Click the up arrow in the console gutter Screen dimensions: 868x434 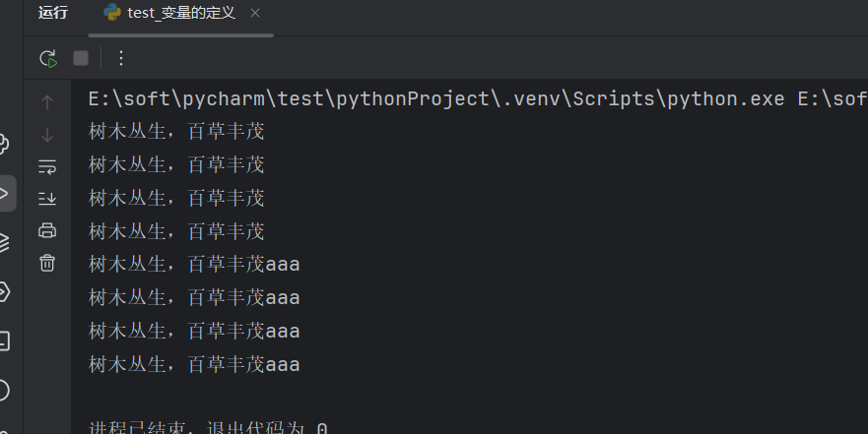click(x=47, y=101)
